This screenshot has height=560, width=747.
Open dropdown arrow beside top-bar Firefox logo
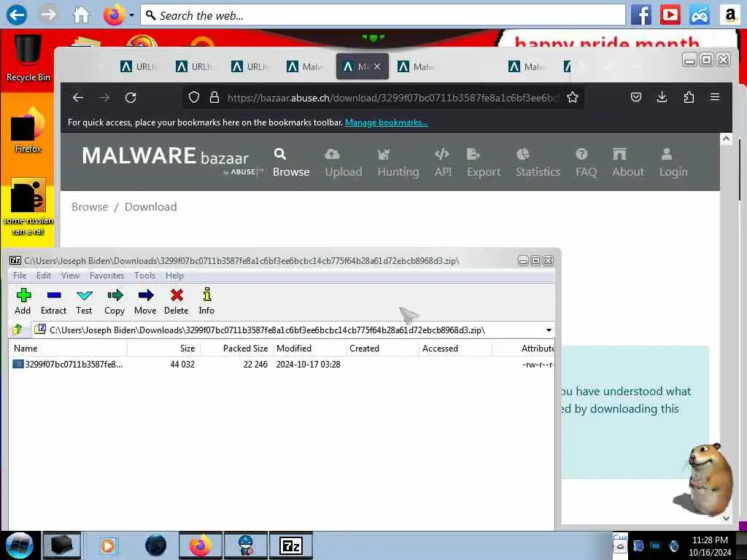click(131, 15)
